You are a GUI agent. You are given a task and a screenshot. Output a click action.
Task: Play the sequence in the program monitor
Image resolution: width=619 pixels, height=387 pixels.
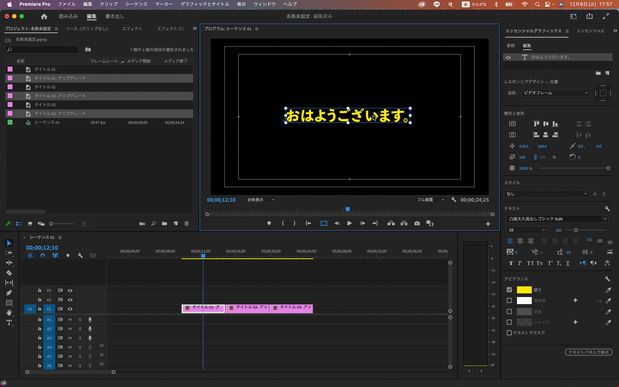pos(349,224)
